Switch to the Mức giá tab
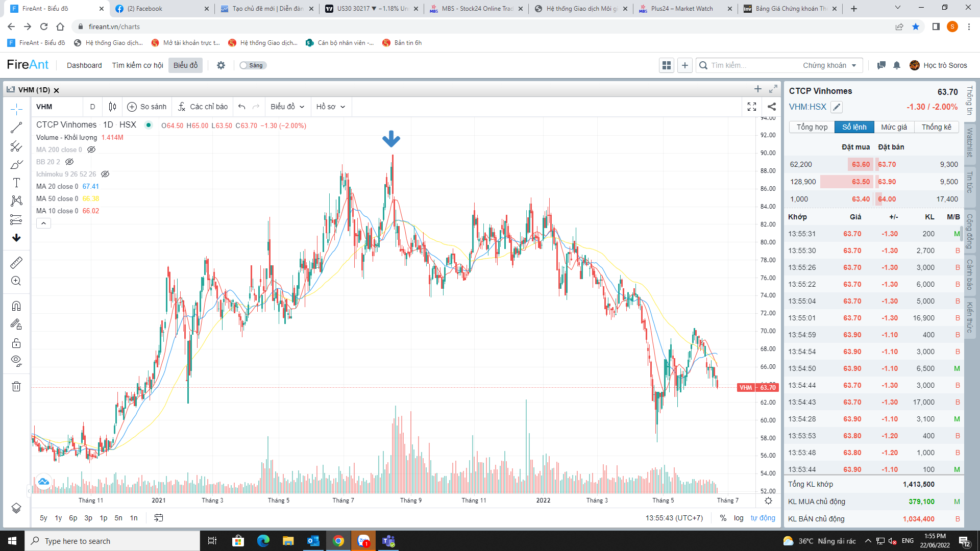This screenshot has width=980, height=551. click(x=894, y=127)
